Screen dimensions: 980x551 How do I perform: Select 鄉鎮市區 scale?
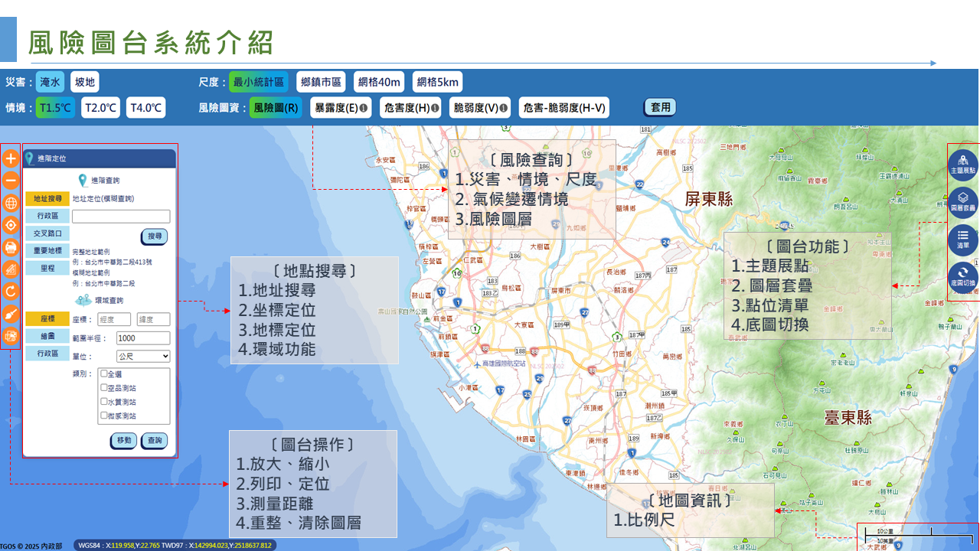322,82
